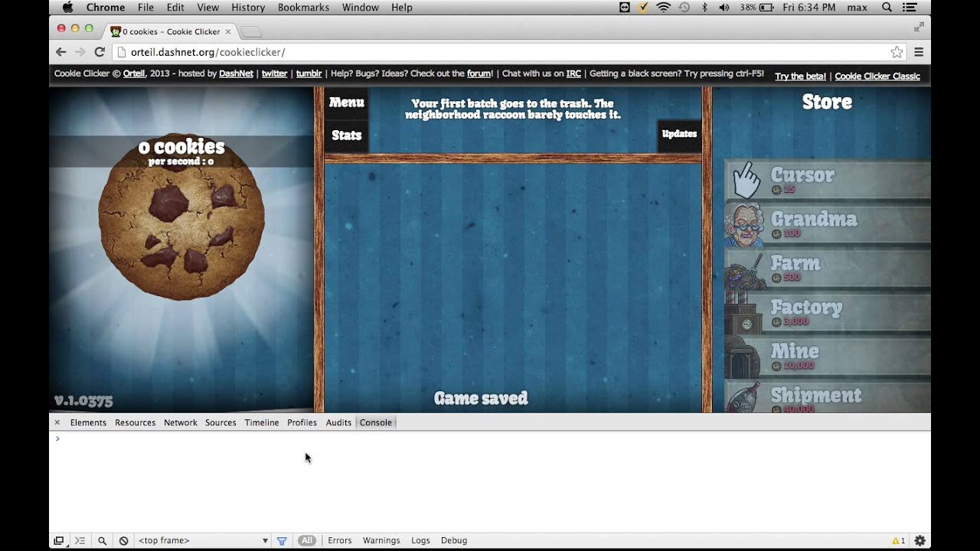Open the Apple menu

pyautogui.click(x=67, y=8)
